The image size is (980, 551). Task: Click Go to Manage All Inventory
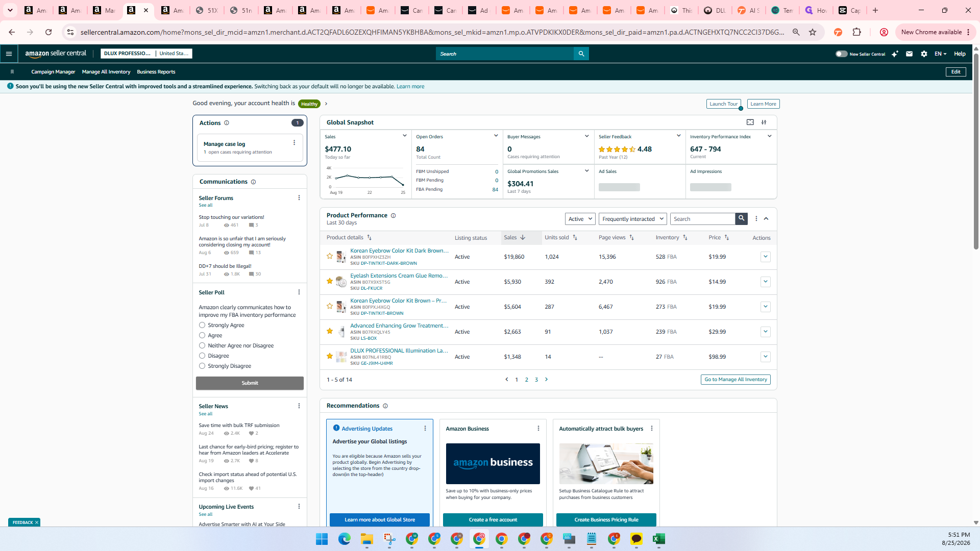coord(736,380)
